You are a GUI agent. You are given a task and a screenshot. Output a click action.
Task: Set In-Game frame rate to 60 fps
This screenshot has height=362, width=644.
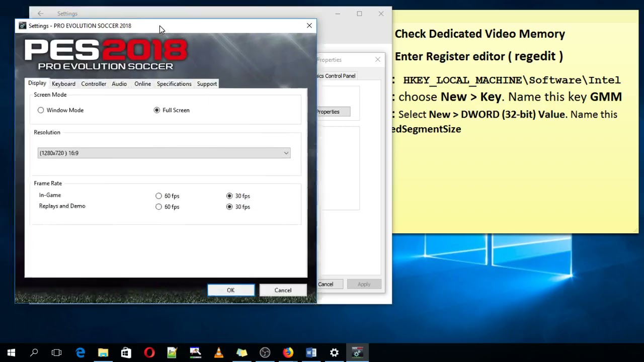click(x=159, y=196)
